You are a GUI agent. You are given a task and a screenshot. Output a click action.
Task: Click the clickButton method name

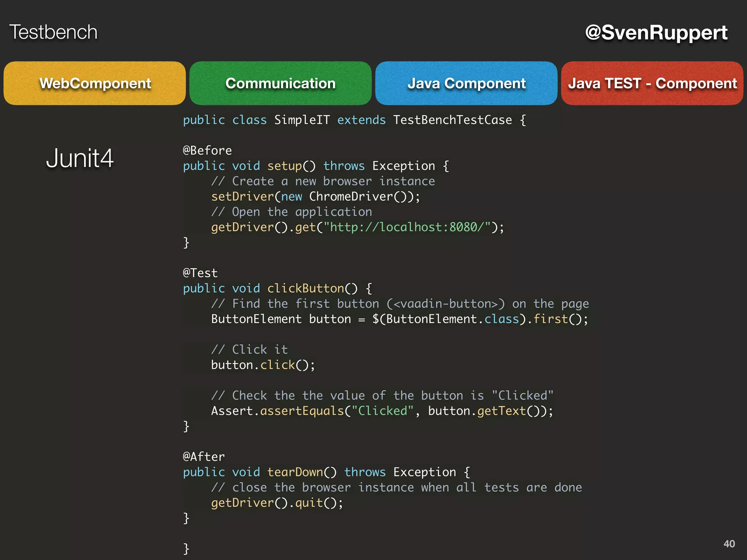point(306,288)
